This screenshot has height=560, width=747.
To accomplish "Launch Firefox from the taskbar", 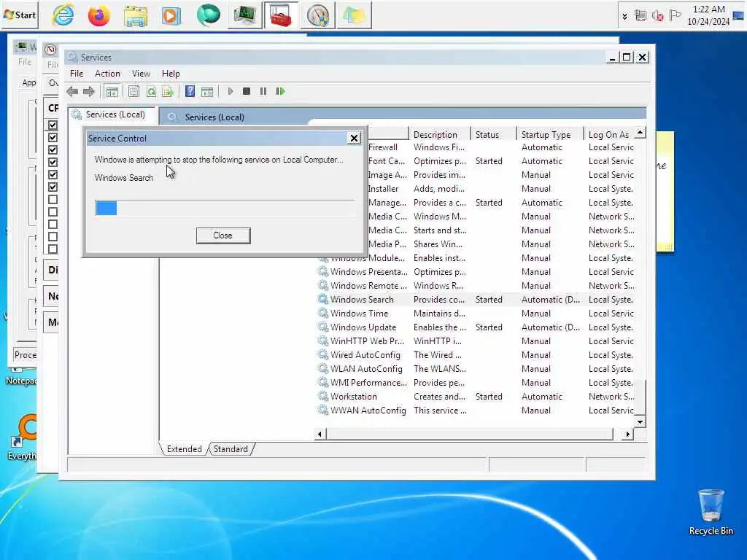I will [98, 16].
